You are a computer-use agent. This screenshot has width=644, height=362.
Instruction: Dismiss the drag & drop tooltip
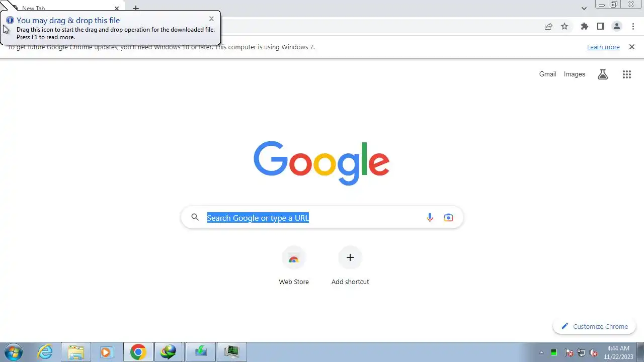click(211, 19)
